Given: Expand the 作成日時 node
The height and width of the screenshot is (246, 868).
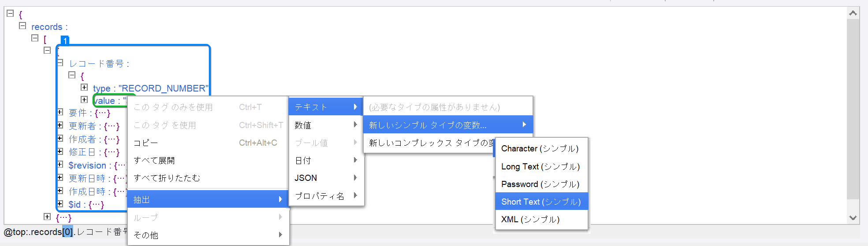Looking at the screenshot, I should coord(60,191).
